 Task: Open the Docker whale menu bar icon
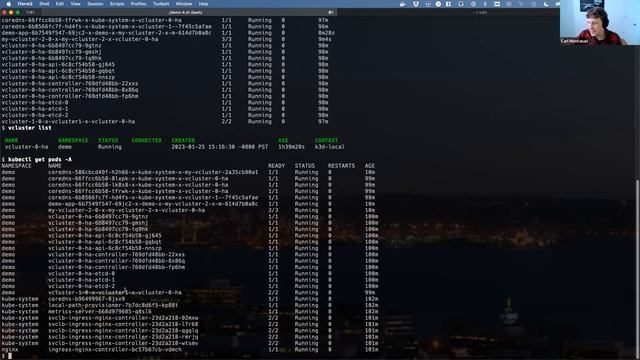402,4
